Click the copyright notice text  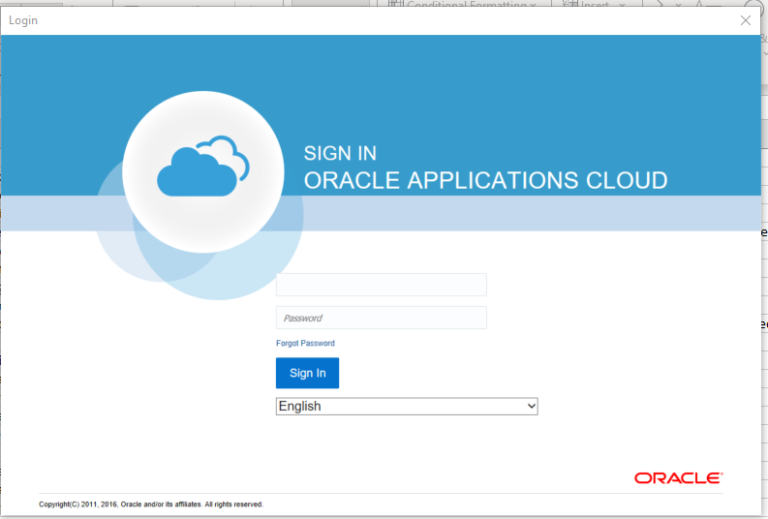coord(151,504)
